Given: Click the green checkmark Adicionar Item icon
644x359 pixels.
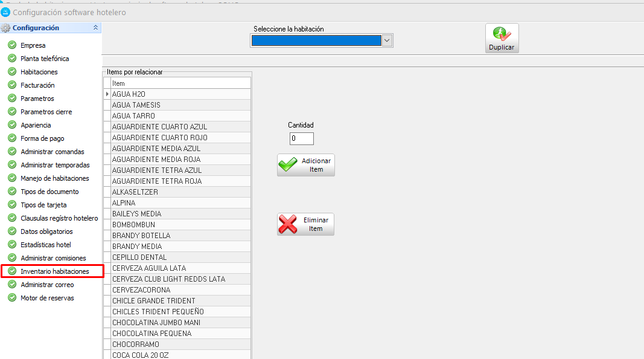Looking at the screenshot, I should click(289, 165).
